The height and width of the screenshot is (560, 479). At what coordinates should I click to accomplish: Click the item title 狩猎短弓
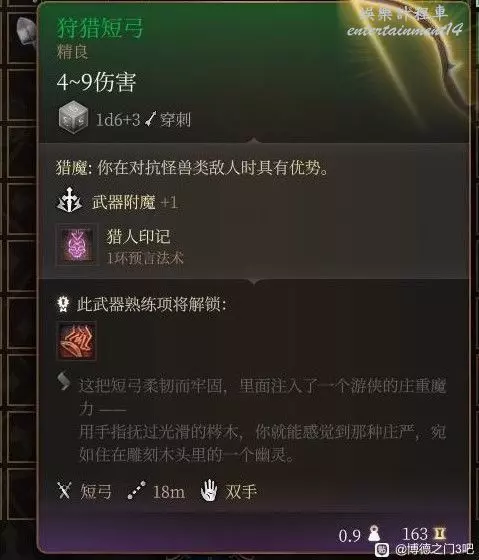pyautogui.click(x=100, y=28)
